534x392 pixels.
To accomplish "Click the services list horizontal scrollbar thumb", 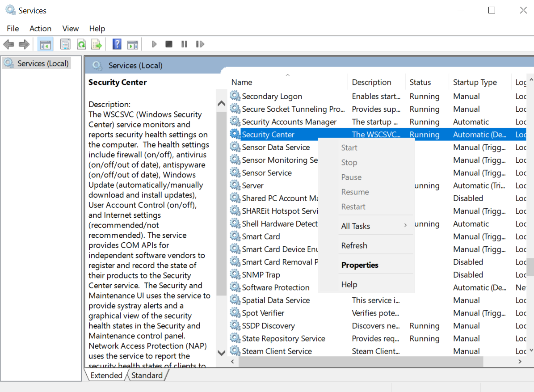I will [x=361, y=362].
